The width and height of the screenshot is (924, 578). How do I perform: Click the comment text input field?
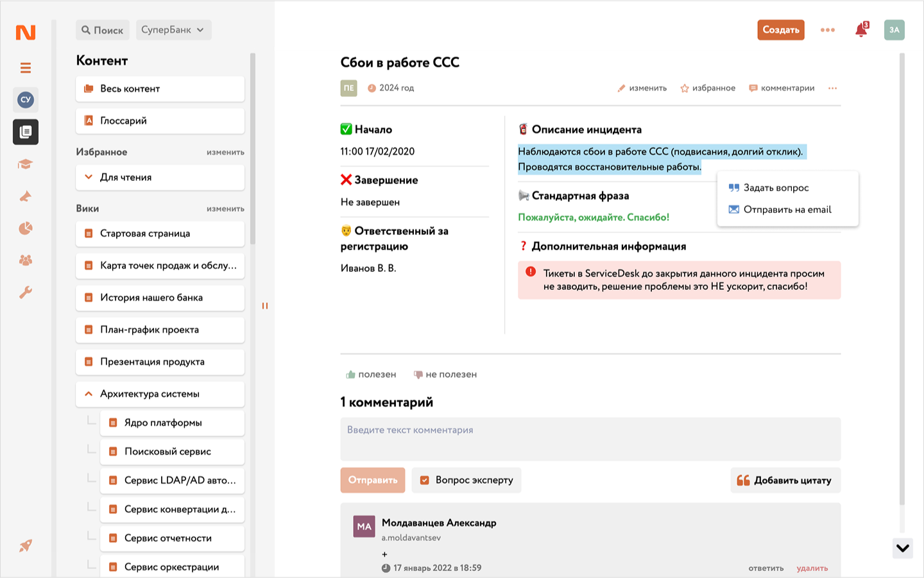(590, 439)
